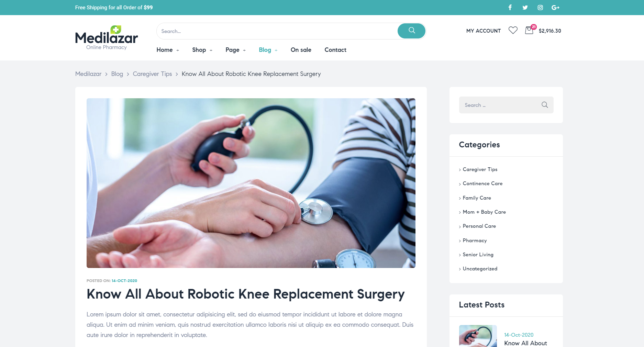Open the latest post thumbnail image
The width and height of the screenshot is (644, 347).
pos(478,336)
